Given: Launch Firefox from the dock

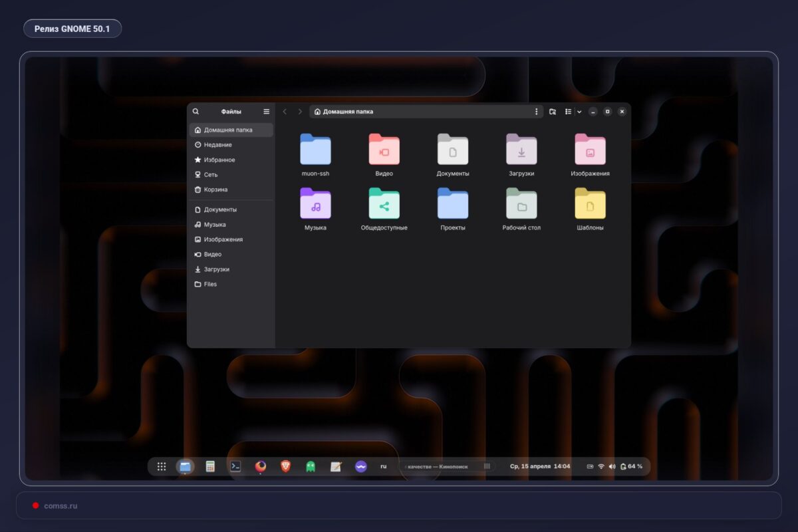Looking at the screenshot, I should click(x=259, y=466).
